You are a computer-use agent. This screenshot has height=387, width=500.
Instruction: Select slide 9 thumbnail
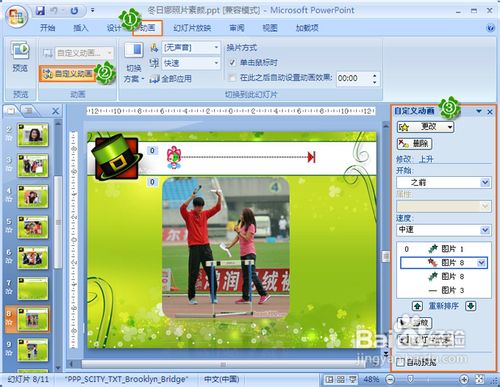click(x=33, y=350)
